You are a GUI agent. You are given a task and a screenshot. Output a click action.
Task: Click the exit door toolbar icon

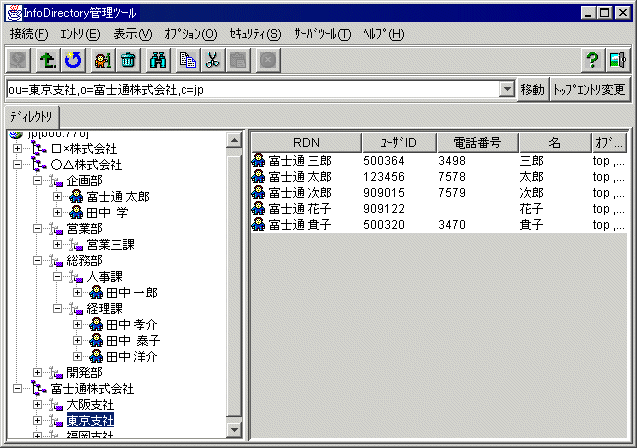pyautogui.click(x=618, y=61)
